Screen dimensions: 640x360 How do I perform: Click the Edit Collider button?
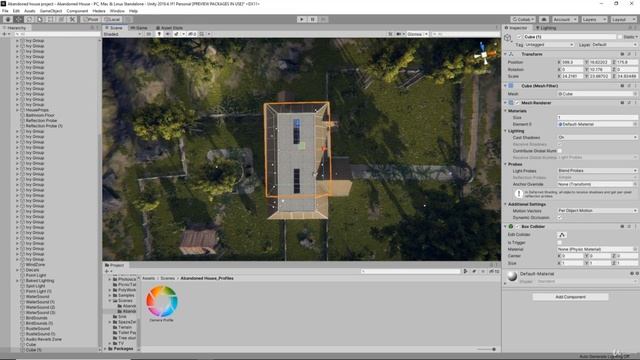tap(562, 235)
